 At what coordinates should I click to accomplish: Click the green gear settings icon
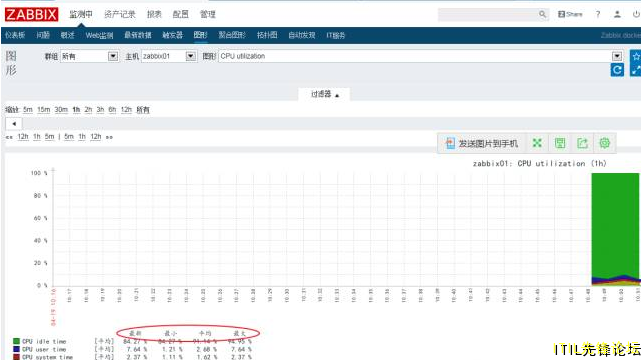(x=605, y=143)
